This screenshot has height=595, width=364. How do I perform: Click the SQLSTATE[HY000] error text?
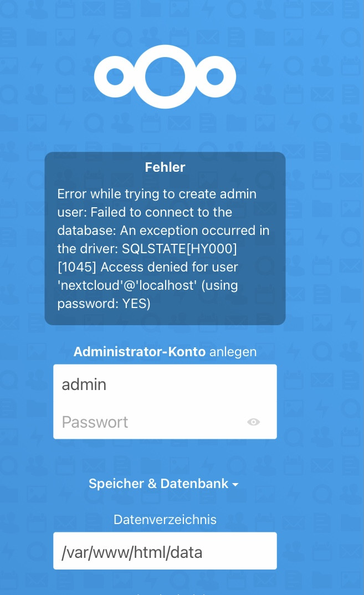click(179, 249)
